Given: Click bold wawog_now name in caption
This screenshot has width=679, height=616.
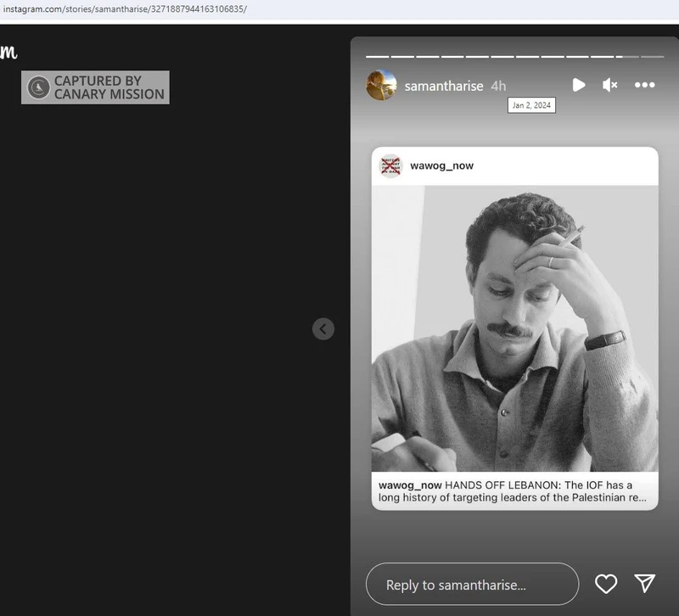Looking at the screenshot, I should click(x=410, y=485).
